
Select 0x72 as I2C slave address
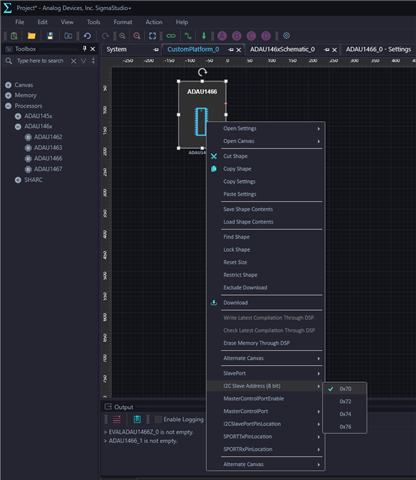(x=345, y=401)
